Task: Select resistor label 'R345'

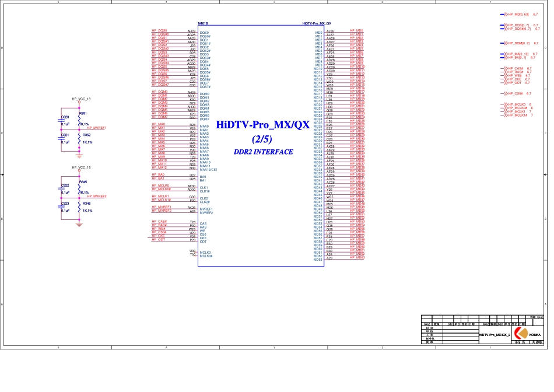Action: pyautogui.click(x=83, y=182)
